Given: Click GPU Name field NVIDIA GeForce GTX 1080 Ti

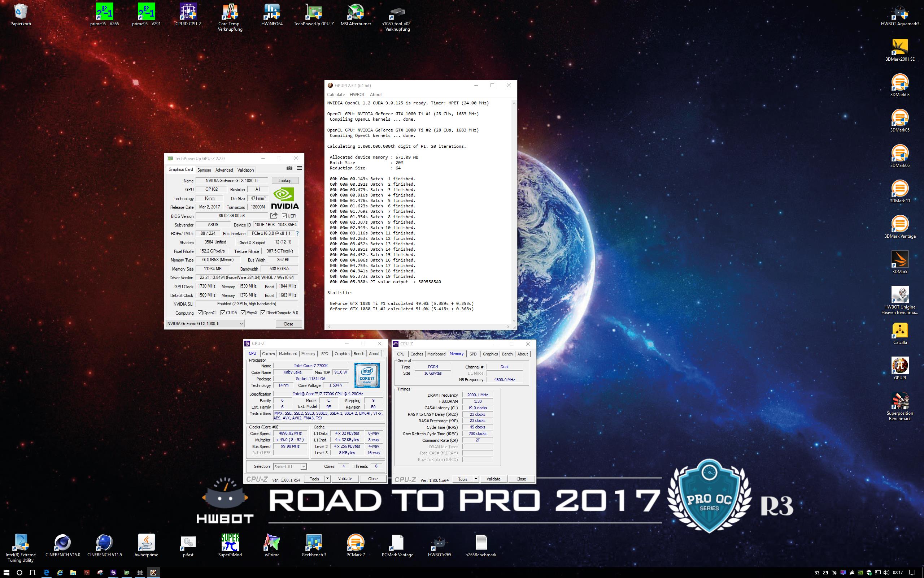Looking at the screenshot, I should click(x=231, y=180).
